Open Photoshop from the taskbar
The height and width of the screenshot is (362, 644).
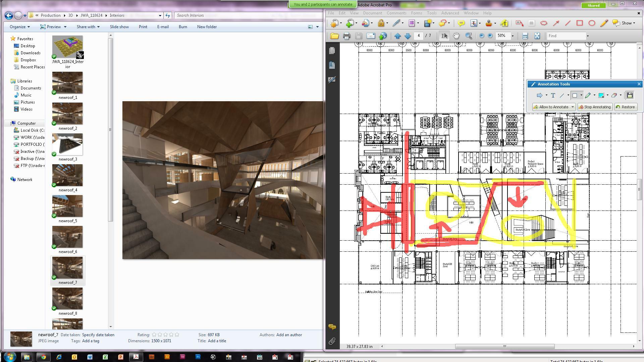pyautogui.click(x=198, y=357)
